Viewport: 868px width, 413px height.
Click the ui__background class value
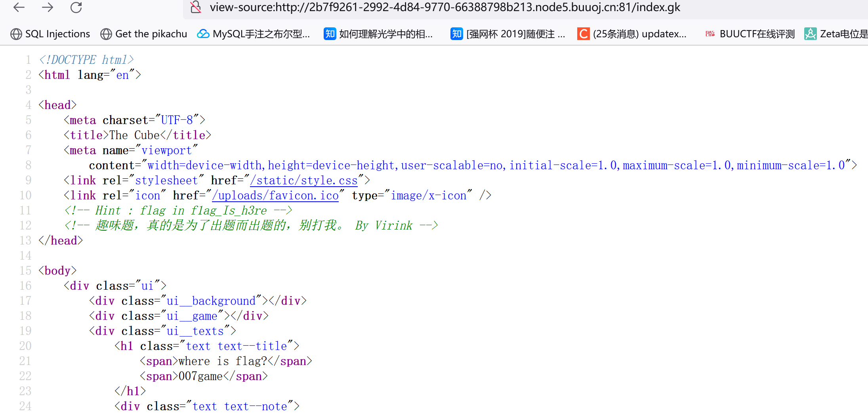click(211, 301)
